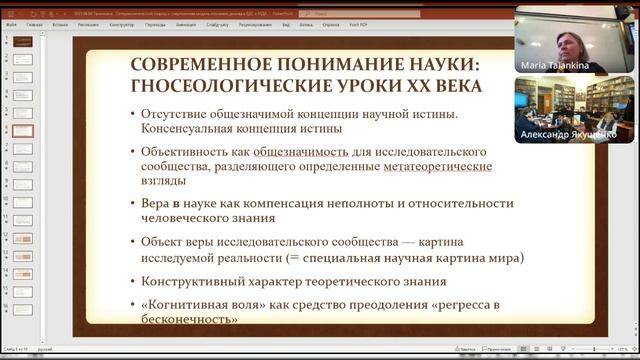Select slide 16 thumbnail
Image resolution: width=640 pixels, height=360 pixels.
pyautogui.click(x=22, y=310)
